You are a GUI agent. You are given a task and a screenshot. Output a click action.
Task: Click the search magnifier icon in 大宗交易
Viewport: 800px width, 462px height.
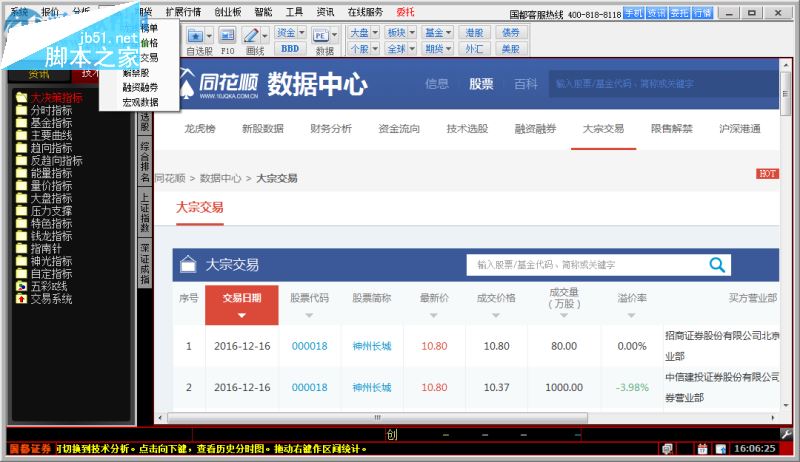pyautogui.click(x=717, y=265)
